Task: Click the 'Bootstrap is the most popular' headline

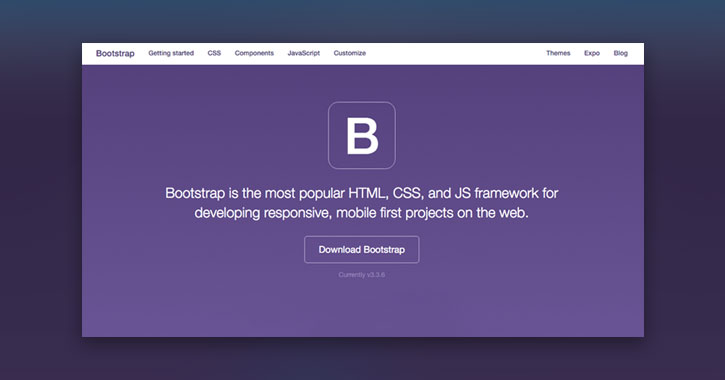Action: click(362, 202)
